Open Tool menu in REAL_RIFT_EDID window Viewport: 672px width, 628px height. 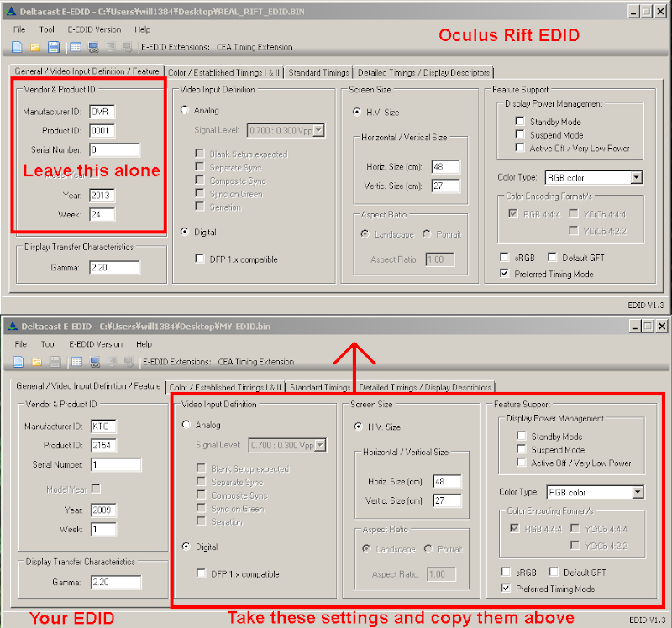[x=47, y=29]
